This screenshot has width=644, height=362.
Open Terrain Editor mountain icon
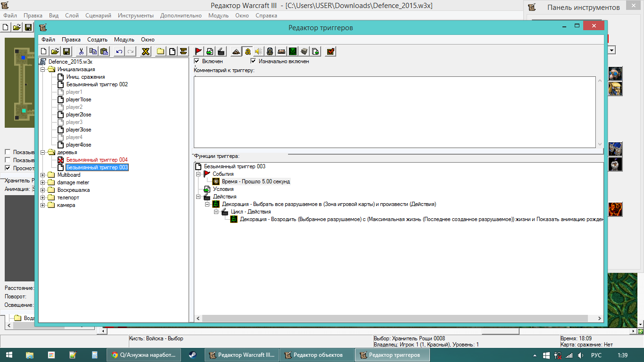[236, 51]
